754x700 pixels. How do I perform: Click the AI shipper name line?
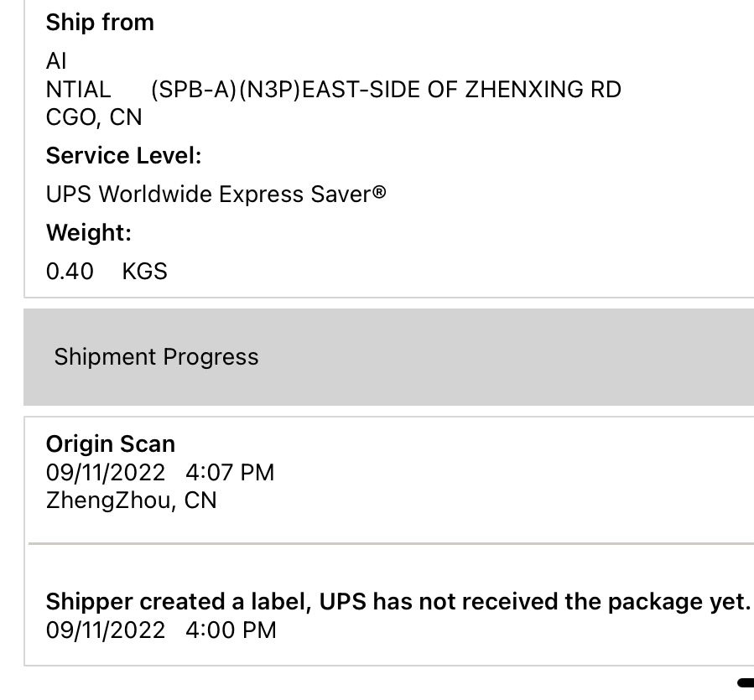click(x=56, y=61)
